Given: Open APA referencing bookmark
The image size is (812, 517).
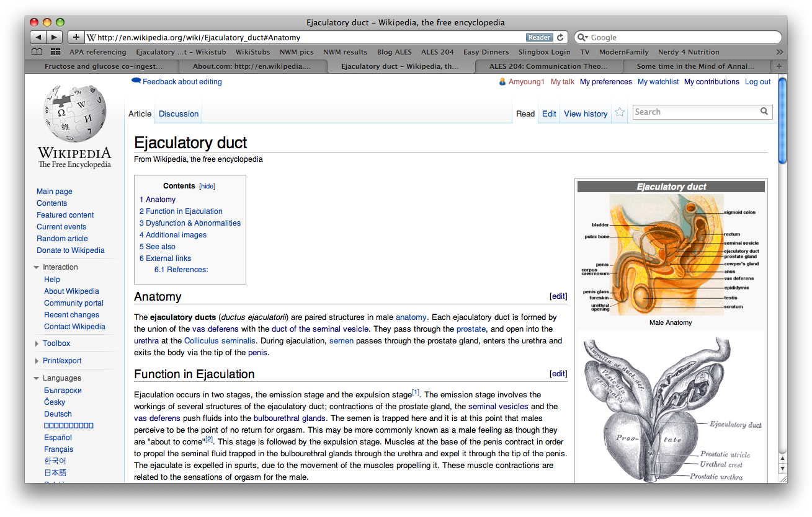Looking at the screenshot, I should pos(97,52).
